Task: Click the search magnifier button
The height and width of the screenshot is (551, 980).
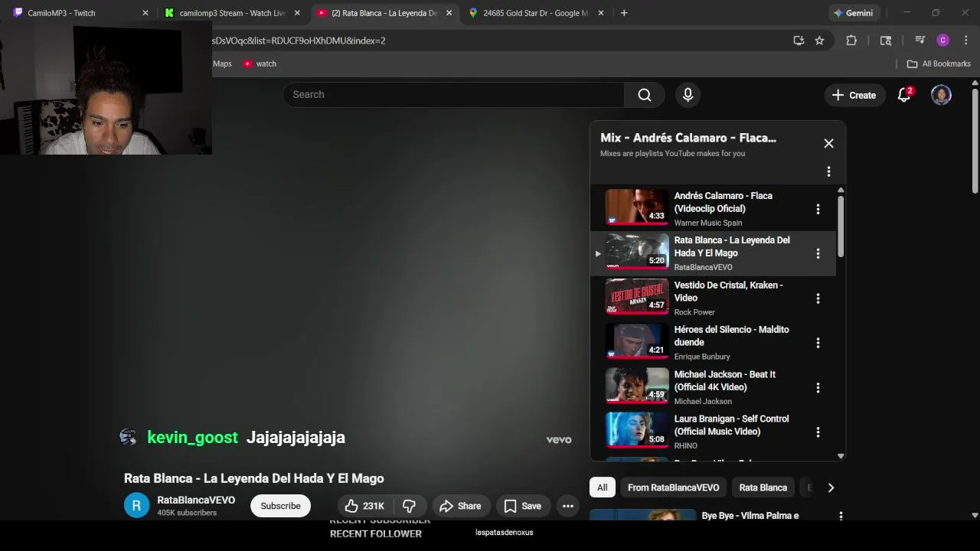Action: tap(645, 95)
